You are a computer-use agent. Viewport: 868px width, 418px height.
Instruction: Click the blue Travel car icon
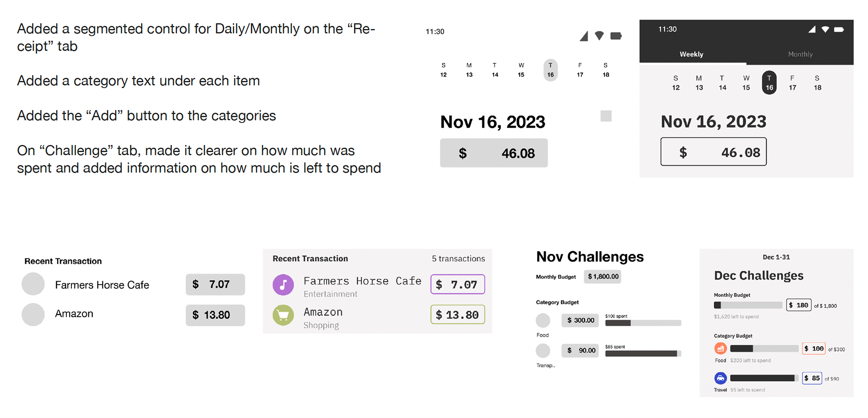pyautogui.click(x=720, y=378)
